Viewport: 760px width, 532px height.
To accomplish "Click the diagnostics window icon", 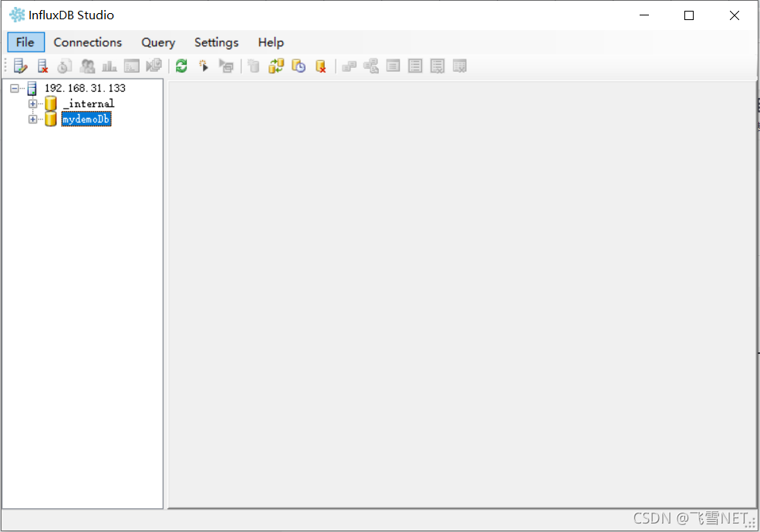I will pyautogui.click(x=131, y=66).
